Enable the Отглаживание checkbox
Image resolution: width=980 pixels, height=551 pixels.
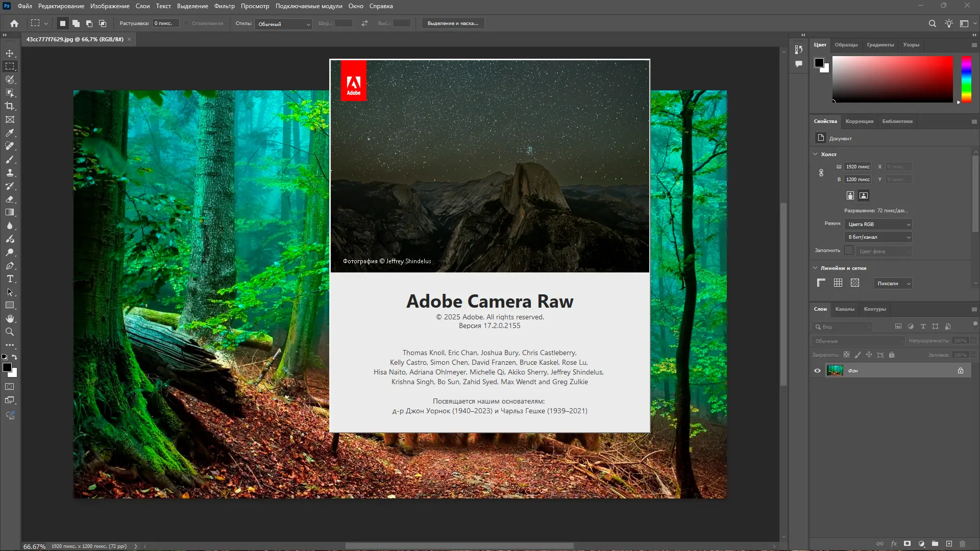click(187, 23)
